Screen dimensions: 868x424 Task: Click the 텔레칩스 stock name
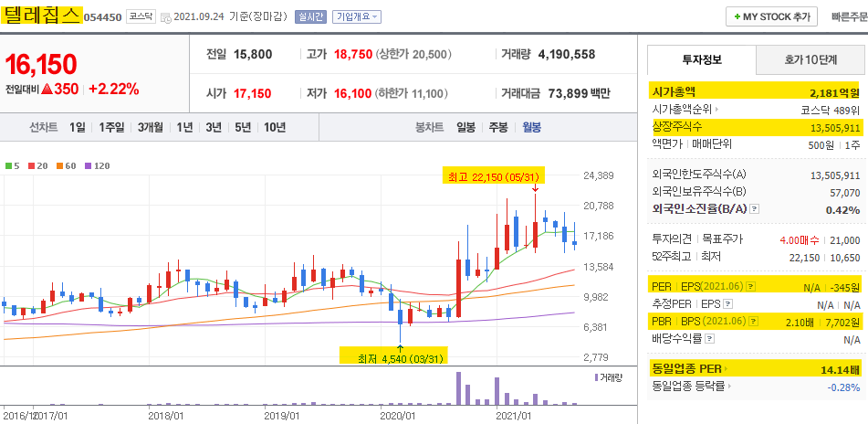pyautogui.click(x=41, y=16)
